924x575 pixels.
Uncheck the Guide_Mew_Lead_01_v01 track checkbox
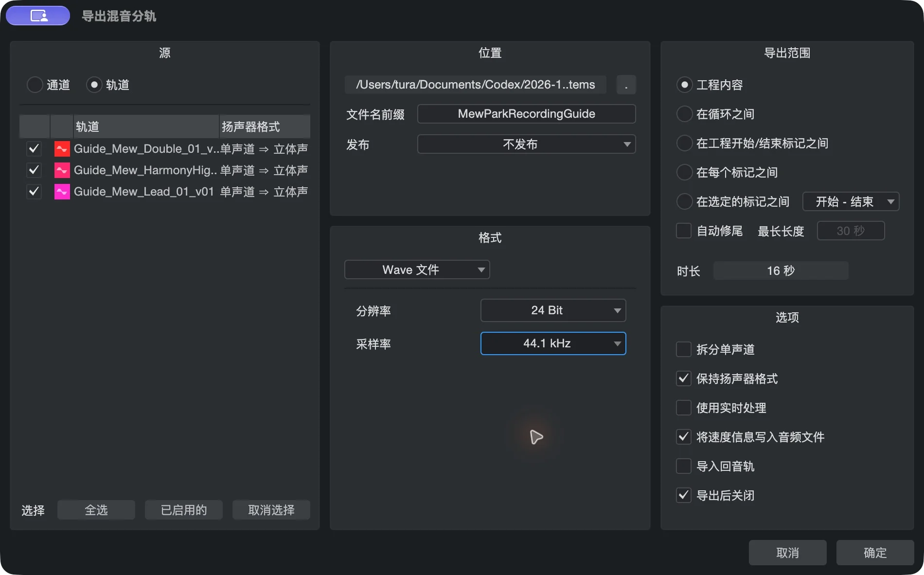pyautogui.click(x=34, y=192)
